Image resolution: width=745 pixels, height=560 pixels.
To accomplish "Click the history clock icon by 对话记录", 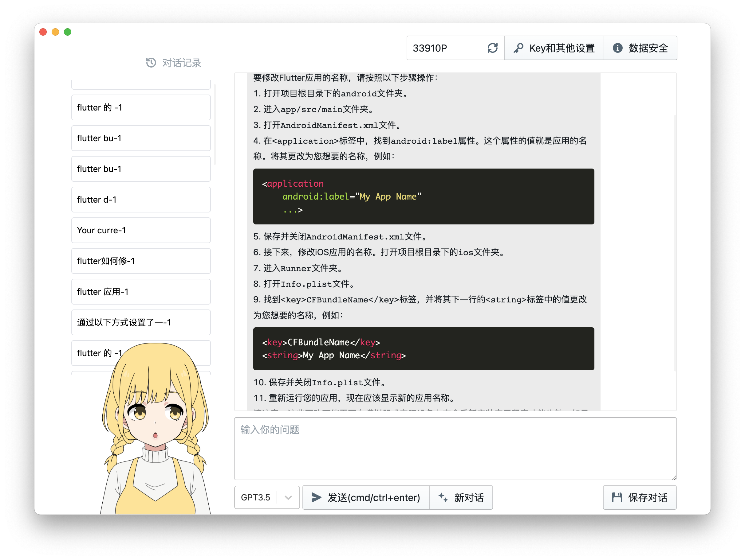I will pos(151,63).
